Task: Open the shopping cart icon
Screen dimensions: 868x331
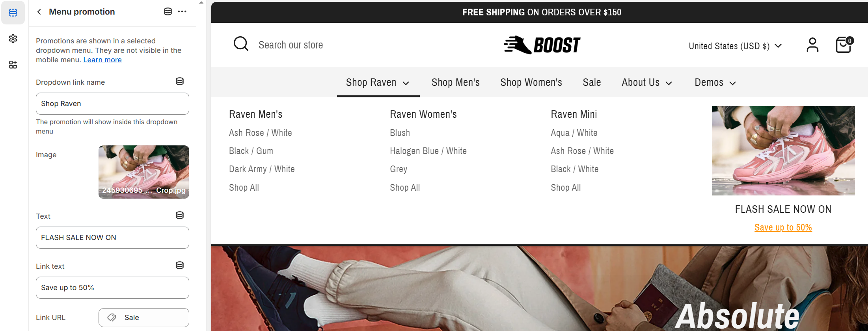Action: (x=844, y=45)
